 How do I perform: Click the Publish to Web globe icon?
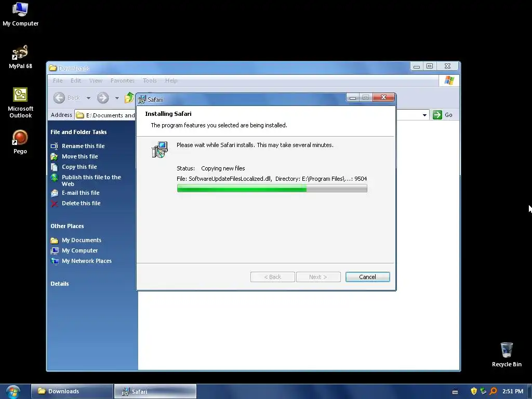pos(54,178)
